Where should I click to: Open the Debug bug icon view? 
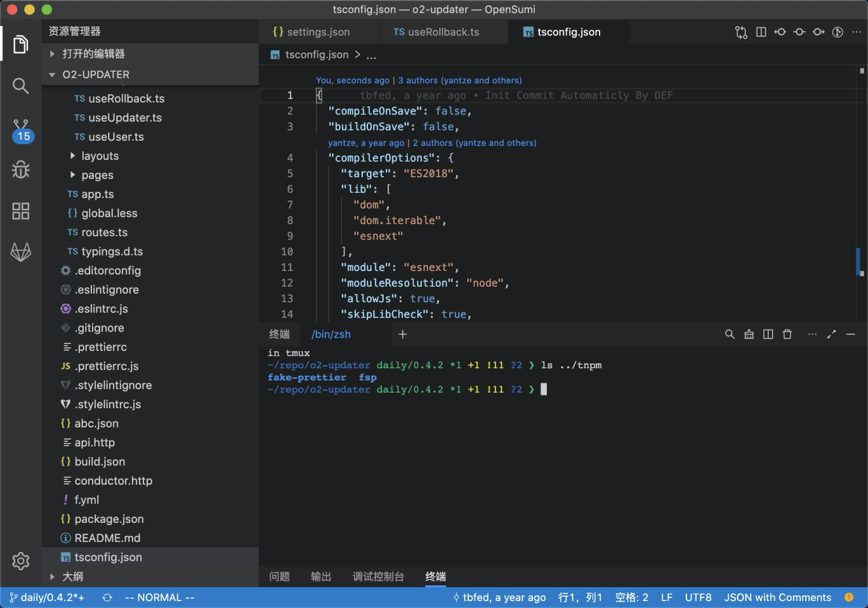[x=21, y=169]
